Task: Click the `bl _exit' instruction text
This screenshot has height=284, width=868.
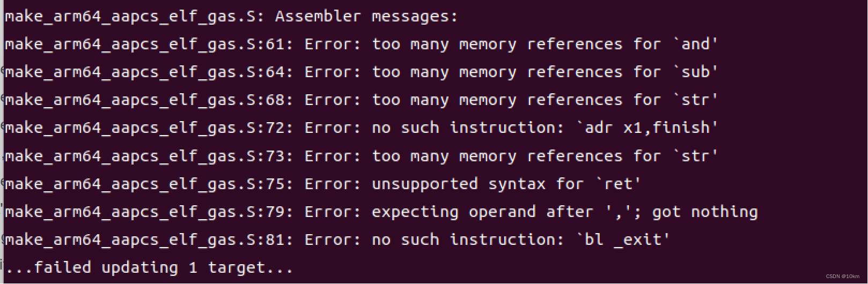Action: [x=623, y=240]
